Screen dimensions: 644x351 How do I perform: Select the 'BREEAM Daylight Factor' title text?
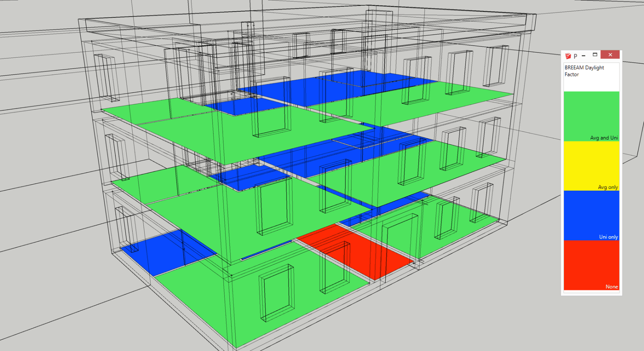[584, 71]
